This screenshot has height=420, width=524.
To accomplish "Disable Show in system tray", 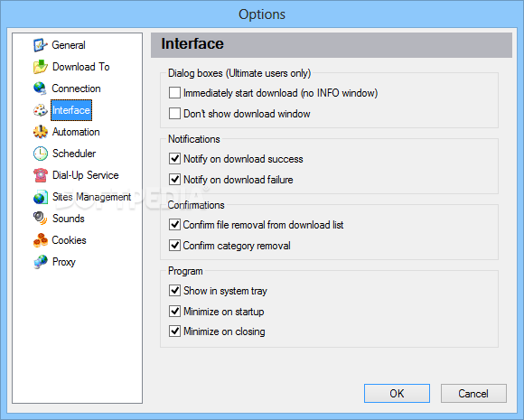I will pos(174,290).
